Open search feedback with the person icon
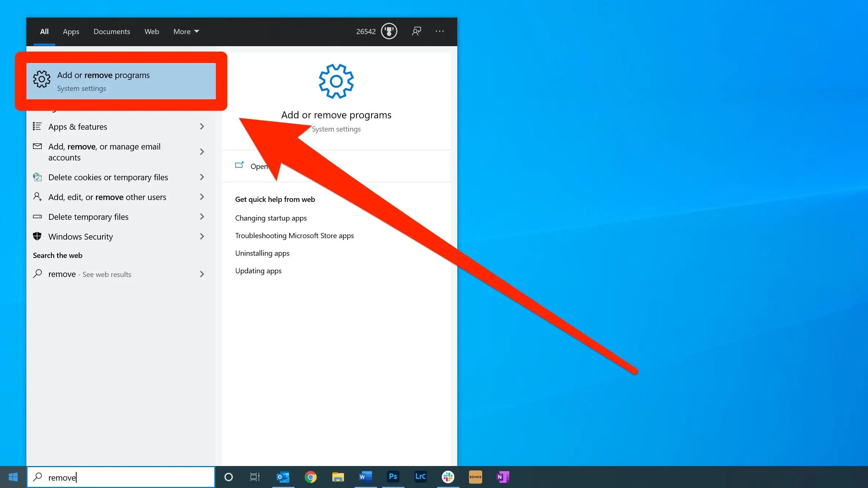The width and height of the screenshot is (868, 488). [x=416, y=31]
